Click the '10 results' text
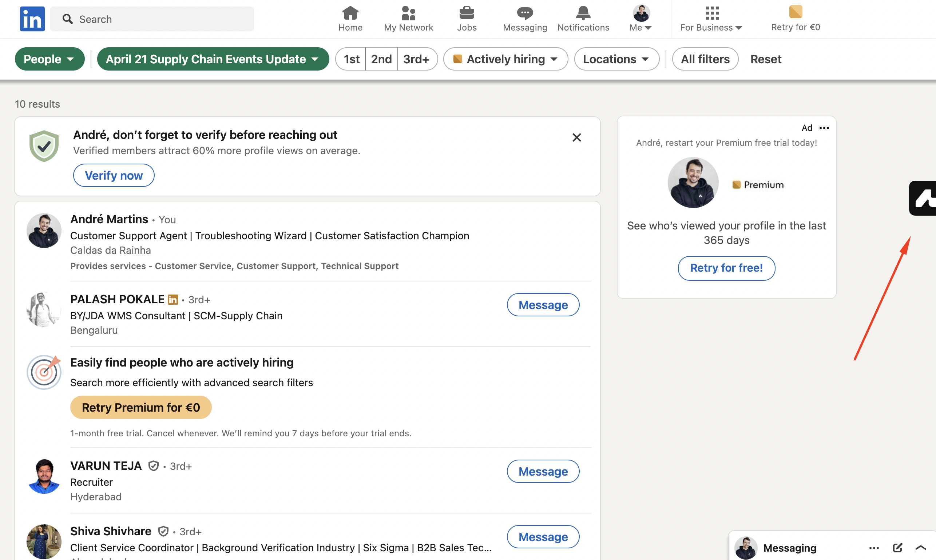 coord(37,104)
